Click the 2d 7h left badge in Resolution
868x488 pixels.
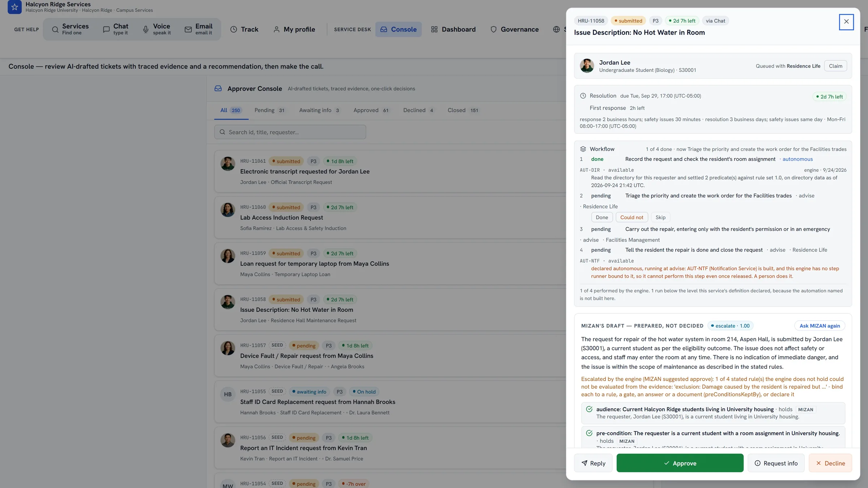point(829,97)
